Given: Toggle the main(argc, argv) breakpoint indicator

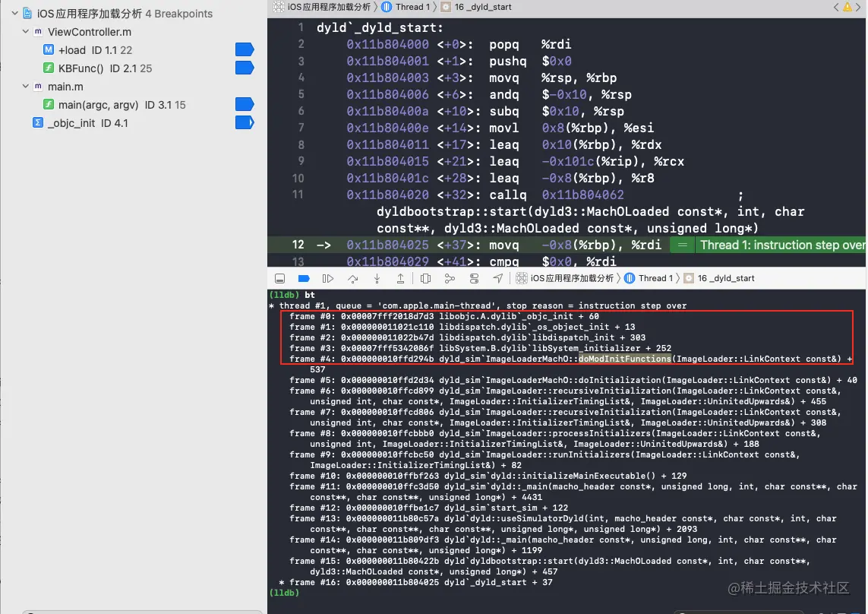Looking at the screenshot, I should coord(244,104).
